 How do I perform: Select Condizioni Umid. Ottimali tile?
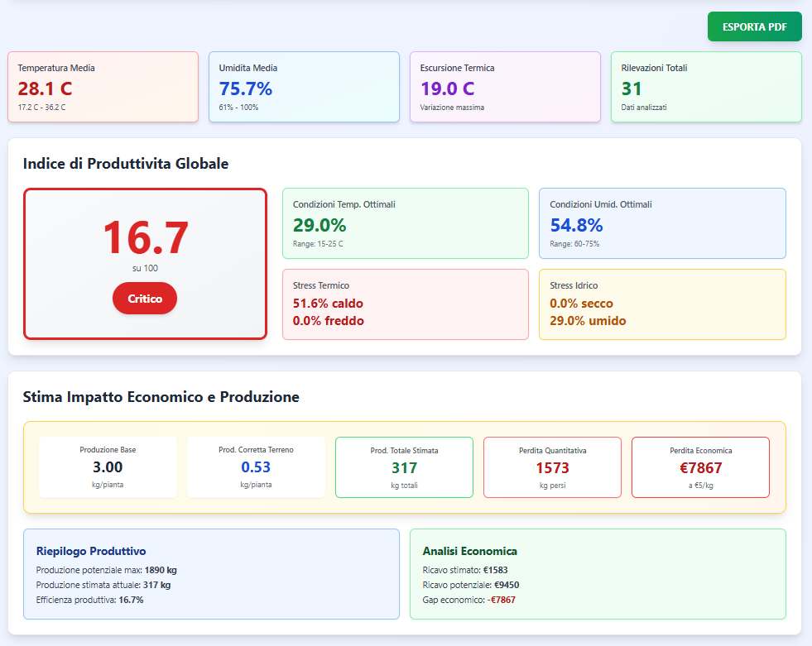(661, 223)
